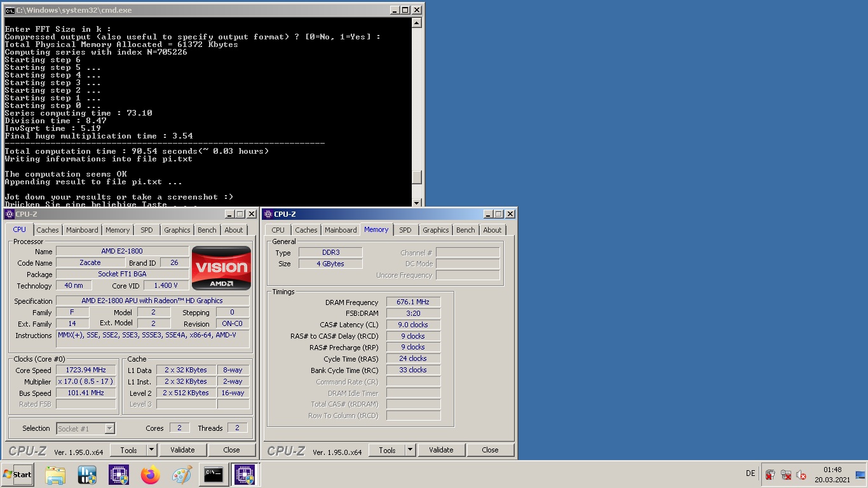Open the Start menu
This screenshot has width=868, height=488.
tap(18, 475)
